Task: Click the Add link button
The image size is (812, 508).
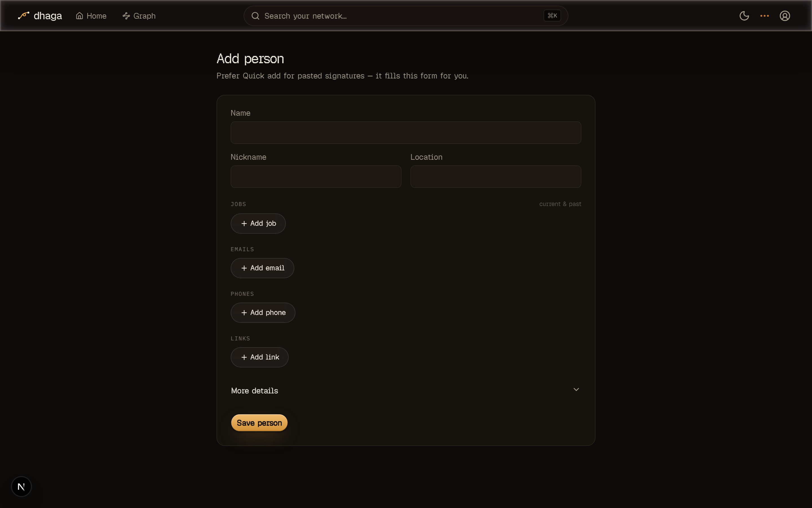Action: [x=259, y=357]
